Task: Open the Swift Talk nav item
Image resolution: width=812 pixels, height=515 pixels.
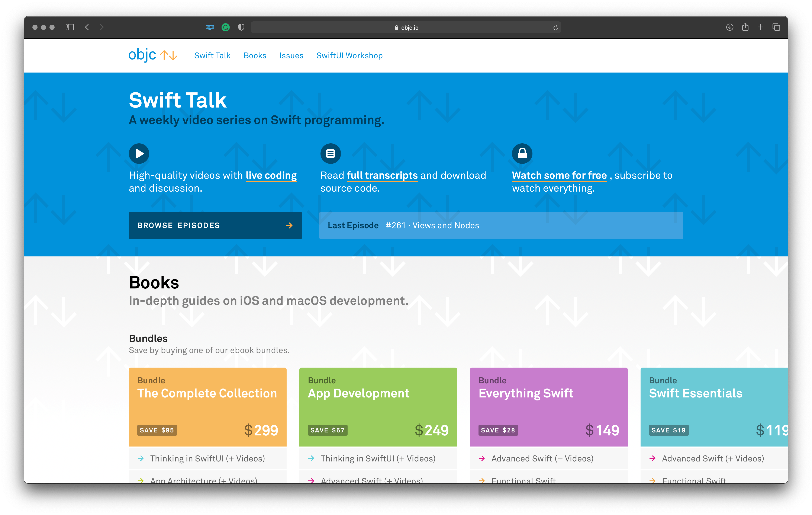Action: click(212, 55)
